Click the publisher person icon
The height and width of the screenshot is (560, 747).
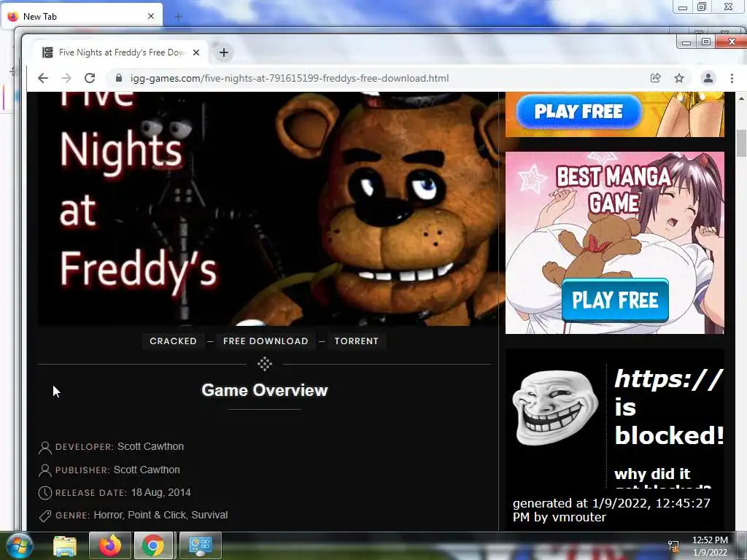point(44,470)
